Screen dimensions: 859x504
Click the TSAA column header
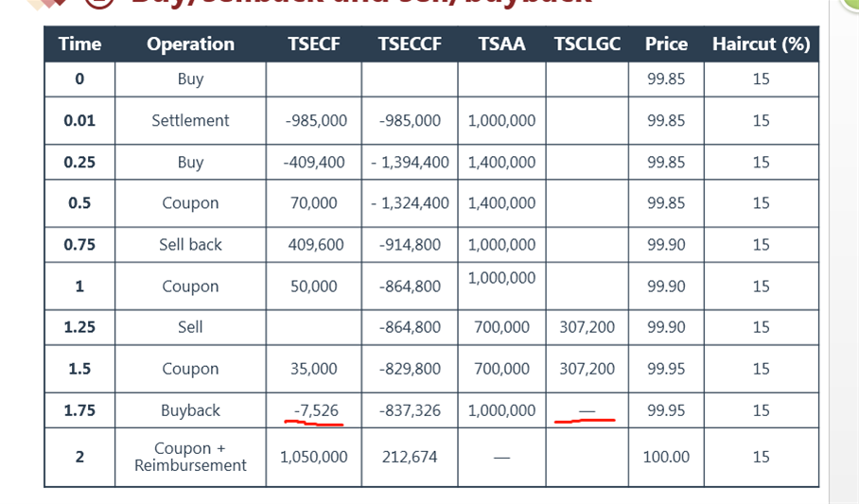point(501,43)
